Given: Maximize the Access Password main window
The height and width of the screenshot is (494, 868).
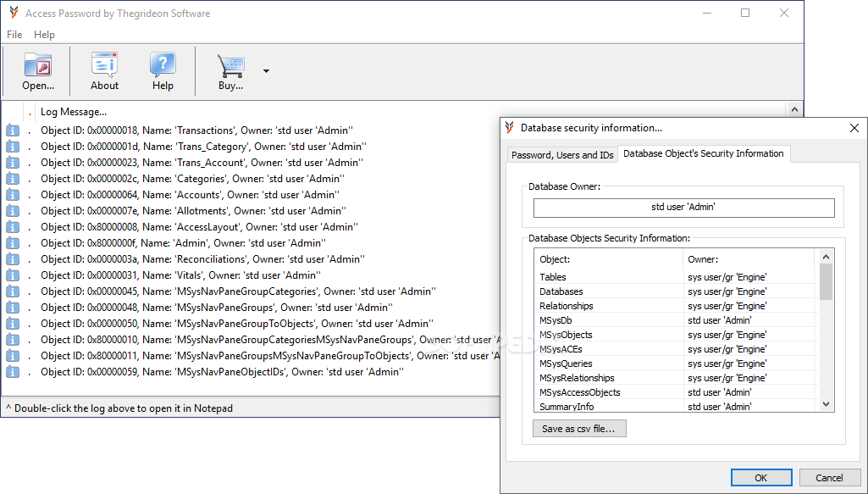Looking at the screenshot, I should pos(745,13).
